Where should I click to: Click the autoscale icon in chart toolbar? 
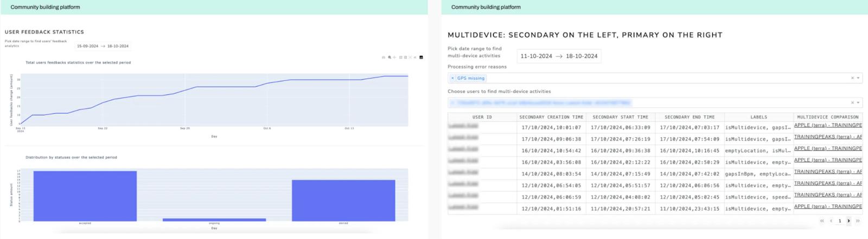410,57
